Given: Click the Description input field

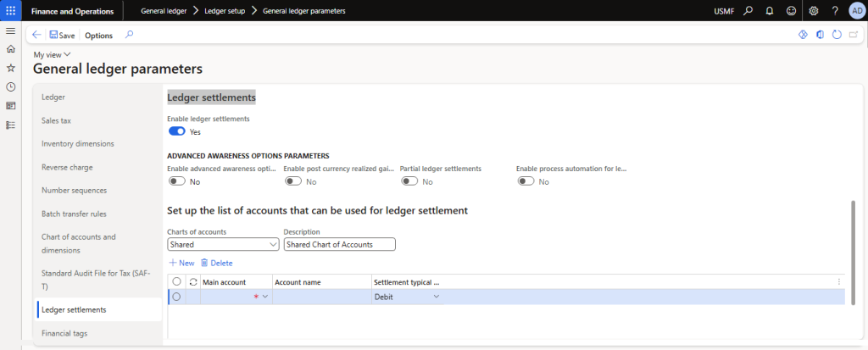Looking at the screenshot, I should click(339, 244).
